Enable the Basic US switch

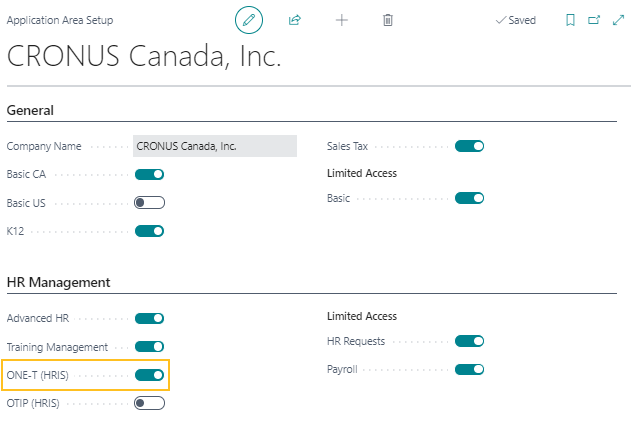(150, 202)
